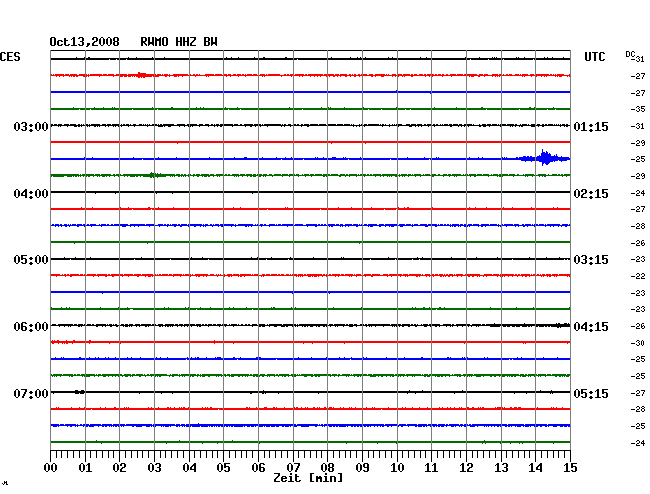Click the -22 DC offset value
The height and width of the screenshot is (494, 650).
pyautogui.click(x=638, y=276)
